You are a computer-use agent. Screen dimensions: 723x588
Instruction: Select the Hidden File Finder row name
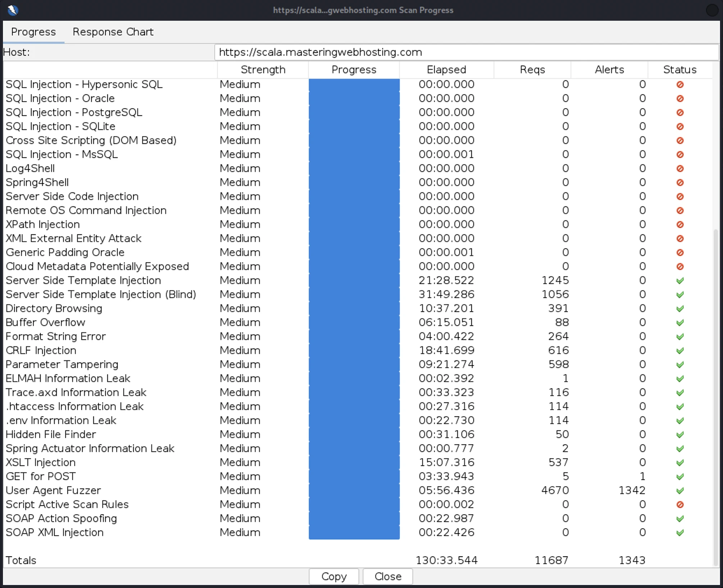click(51, 434)
